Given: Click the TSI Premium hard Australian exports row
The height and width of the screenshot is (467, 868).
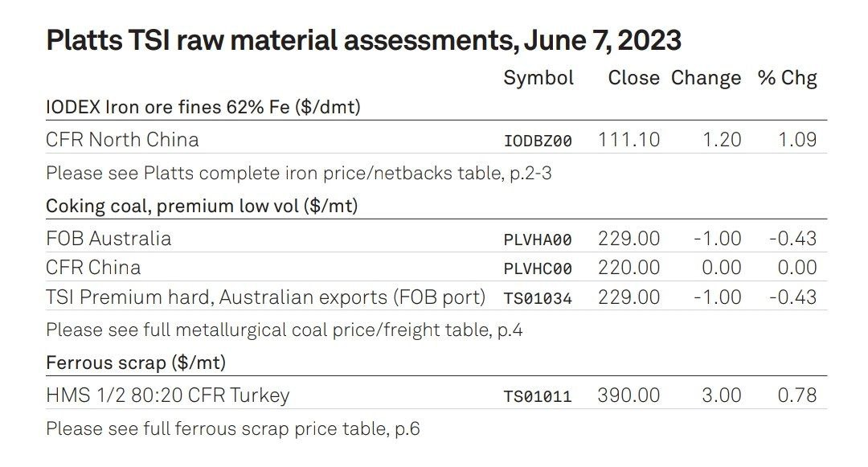Looking at the screenshot, I should coord(436,297).
